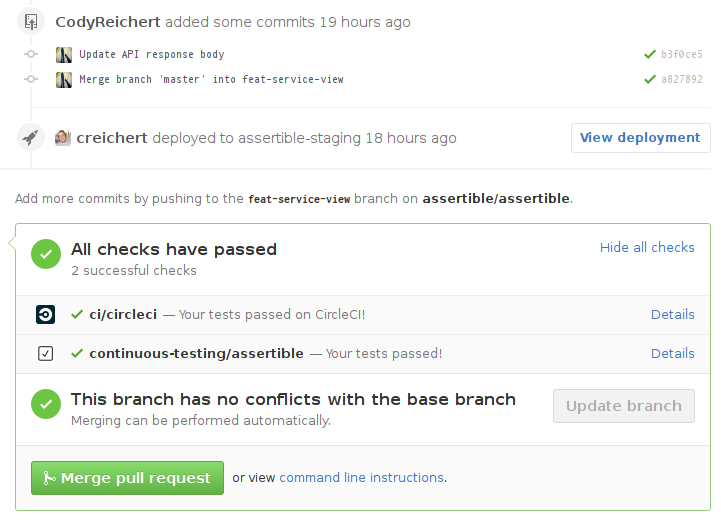Click the Update branch button
The image size is (721, 520).
[x=624, y=406]
